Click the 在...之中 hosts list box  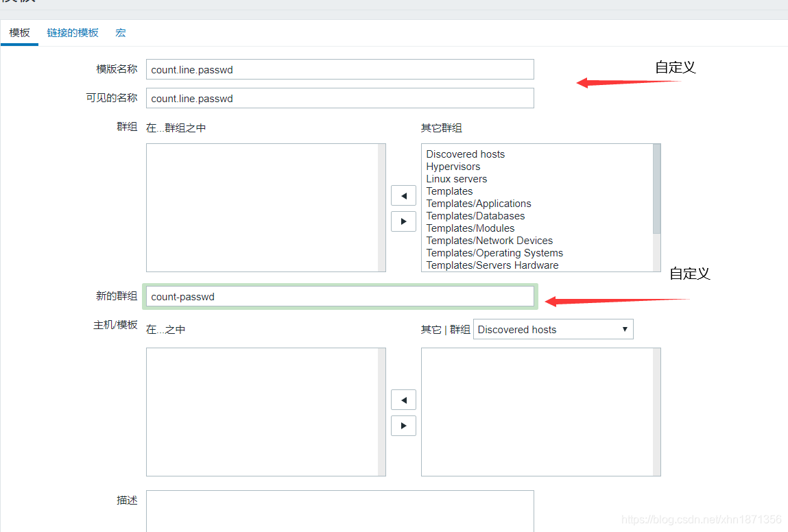tap(266, 412)
